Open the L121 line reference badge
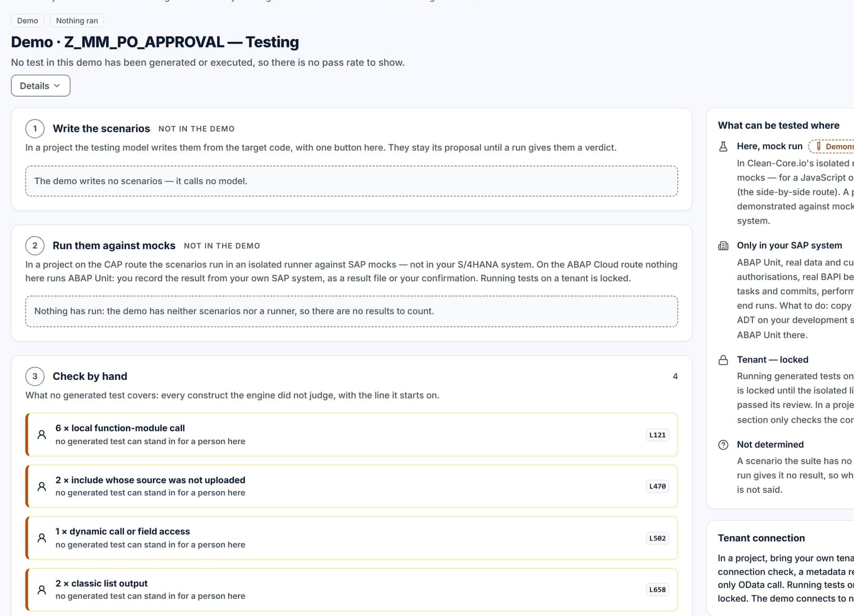Viewport: 854px width, 616px height. point(658,435)
